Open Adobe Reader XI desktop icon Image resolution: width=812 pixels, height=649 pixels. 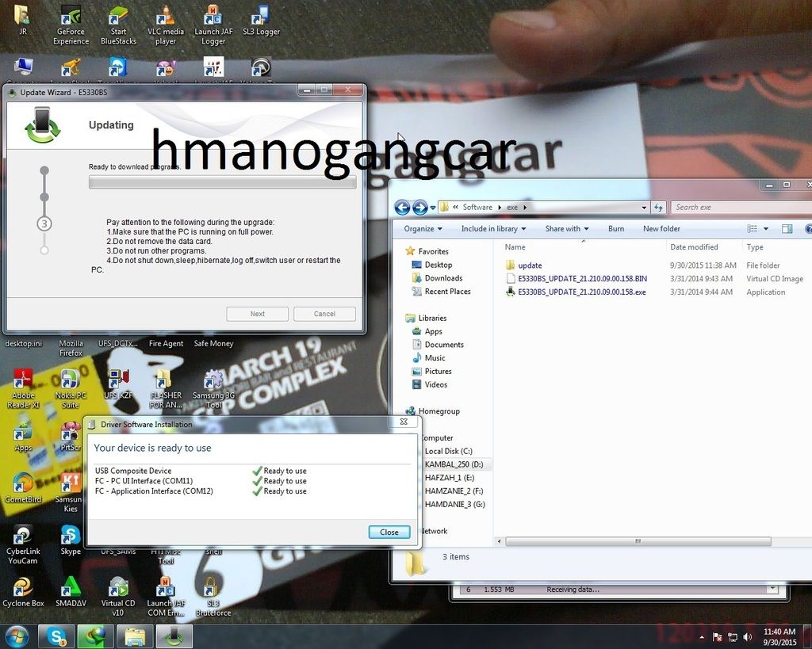23,382
